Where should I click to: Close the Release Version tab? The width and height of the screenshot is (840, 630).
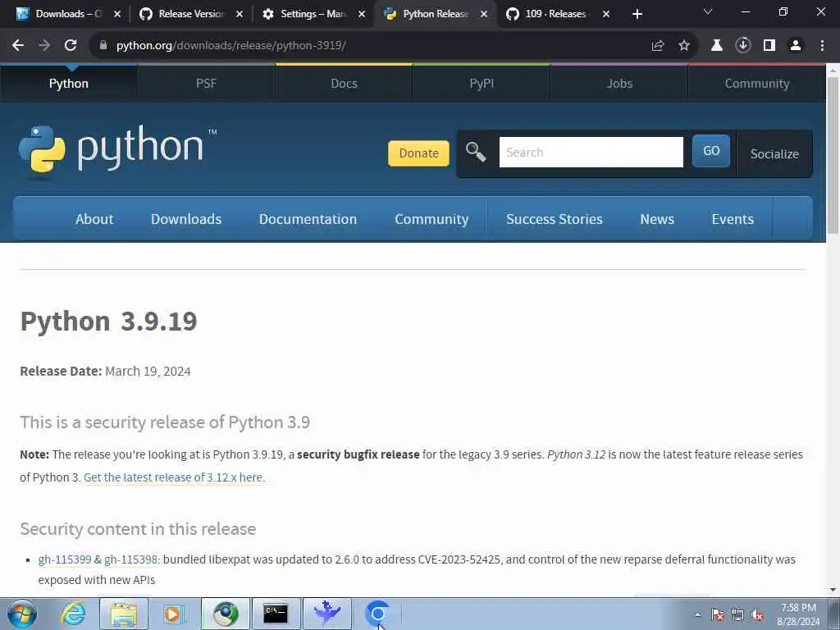(x=240, y=15)
